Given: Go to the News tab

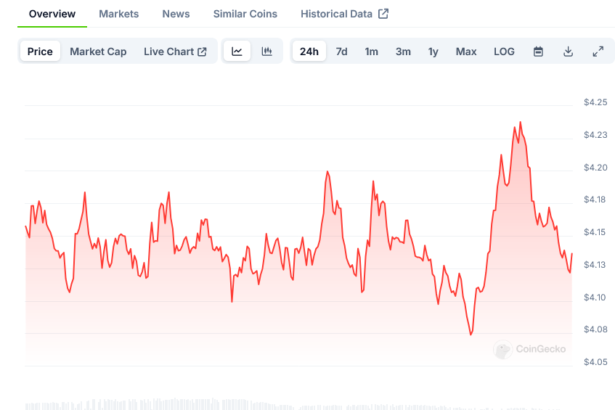Looking at the screenshot, I should pyautogui.click(x=175, y=14).
